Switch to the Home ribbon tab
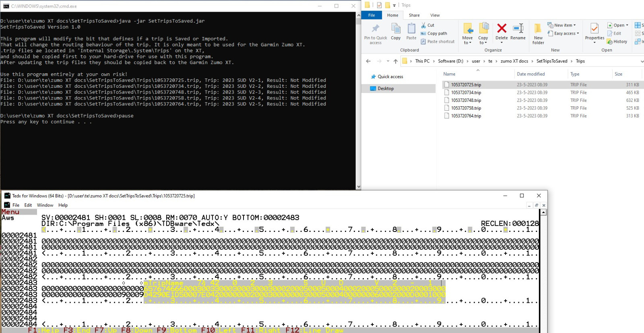Screen dimensions: 644x333 pyautogui.click(x=393, y=15)
